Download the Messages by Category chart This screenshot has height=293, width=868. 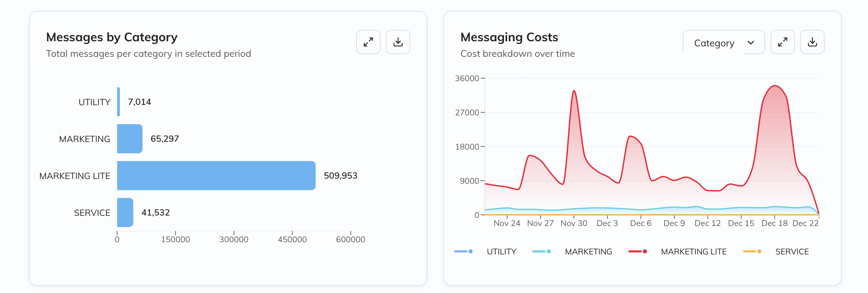coord(398,42)
